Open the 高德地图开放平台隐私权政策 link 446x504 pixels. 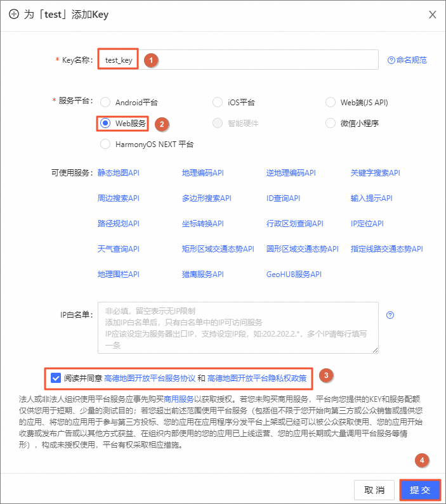point(257,378)
